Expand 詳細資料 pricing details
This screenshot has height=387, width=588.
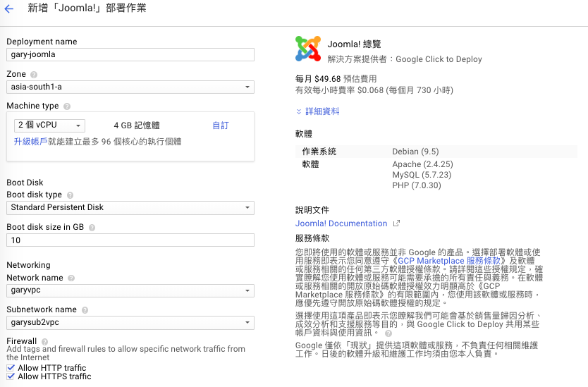[x=318, y=111]
